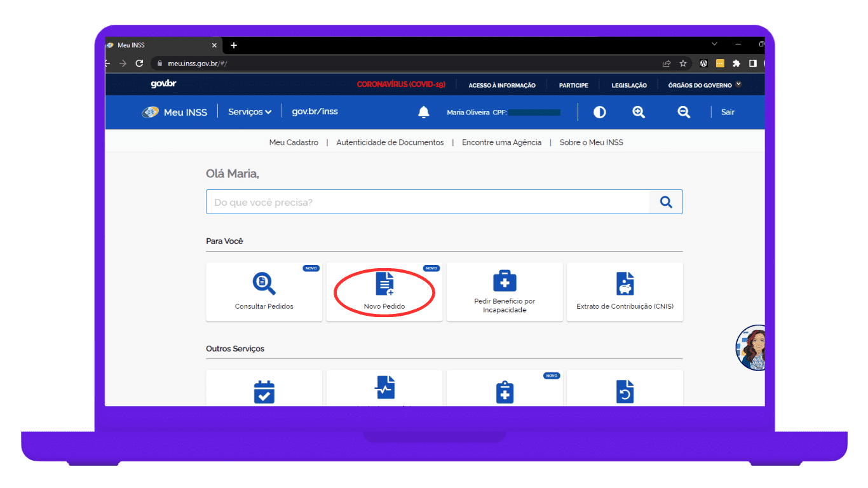The image size is (868, 488).
Task: Click the browser reload button
Action: [139, 64]
